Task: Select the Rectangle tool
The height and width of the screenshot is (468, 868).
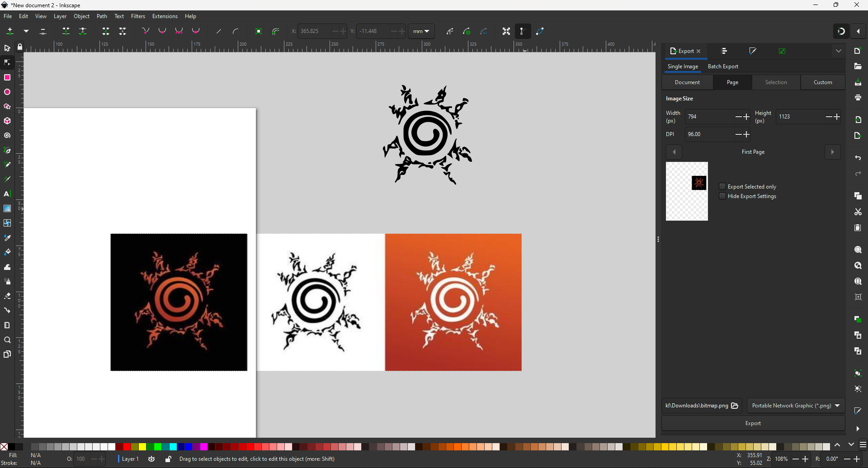Action: click(7, 77)
